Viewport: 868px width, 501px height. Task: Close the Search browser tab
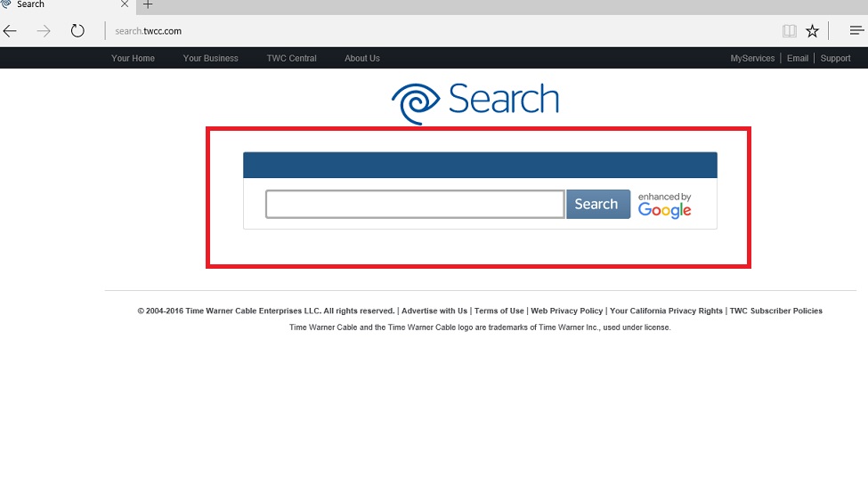[x=125, y=4]
